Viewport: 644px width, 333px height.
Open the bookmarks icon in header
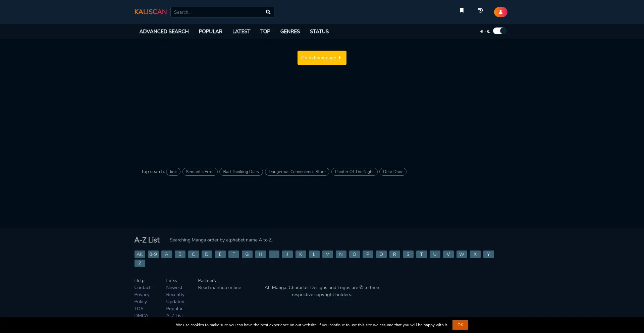[x=462, y=10]
